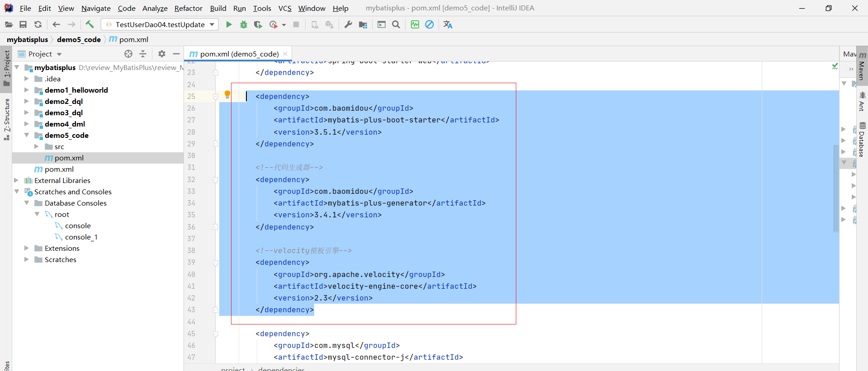The height and width of the screenshot is (371, 868).
Task: Click line number 44 in gutter
Action: (x=191, y=322)
